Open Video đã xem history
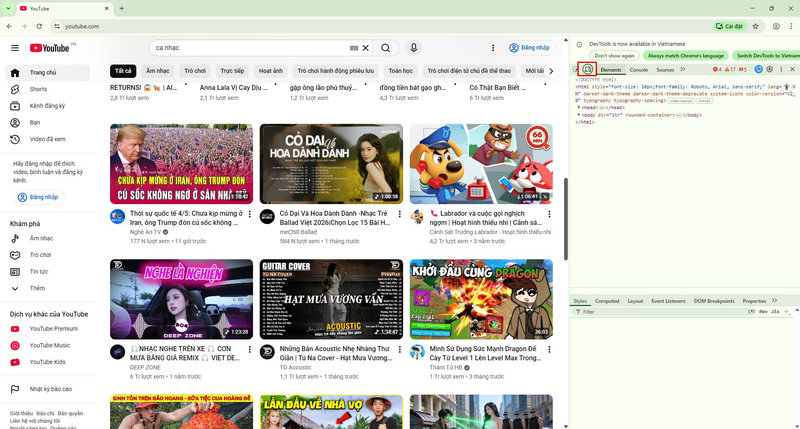 [48, 139]
